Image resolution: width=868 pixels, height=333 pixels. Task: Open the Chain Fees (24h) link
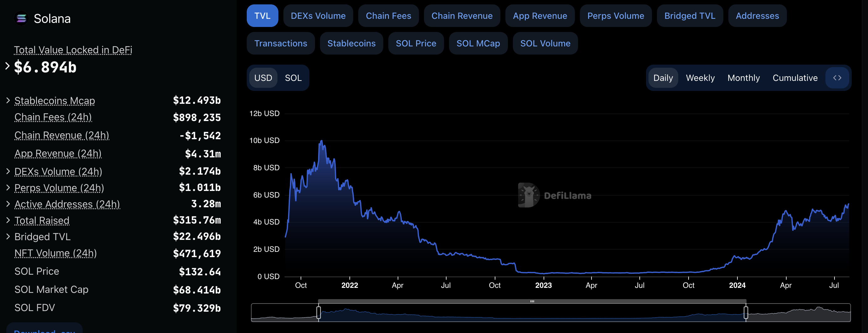tap(53, 117)
